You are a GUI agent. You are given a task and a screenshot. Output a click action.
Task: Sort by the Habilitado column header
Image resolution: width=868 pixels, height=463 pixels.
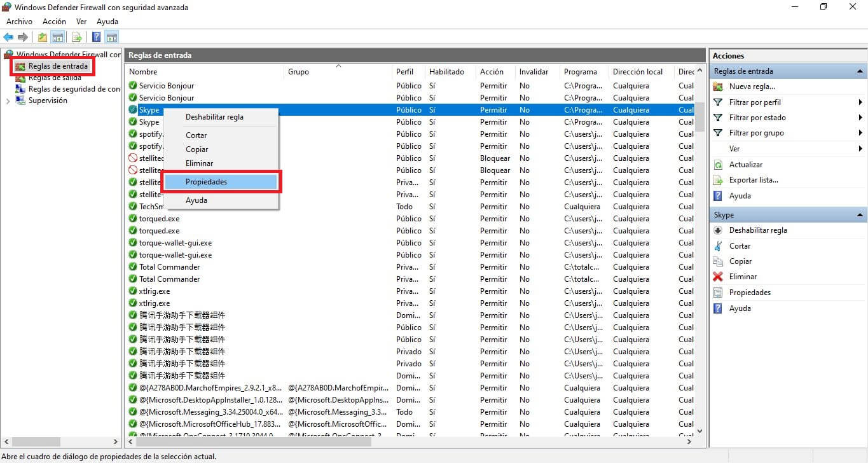pyautogui.click(x=451, y=72)
